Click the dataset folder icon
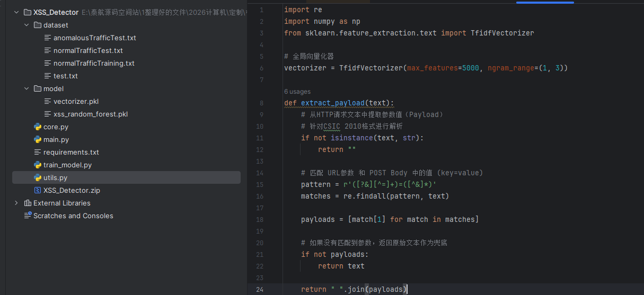The height and width of the screenshot is (295, 644). pos(38,25)
